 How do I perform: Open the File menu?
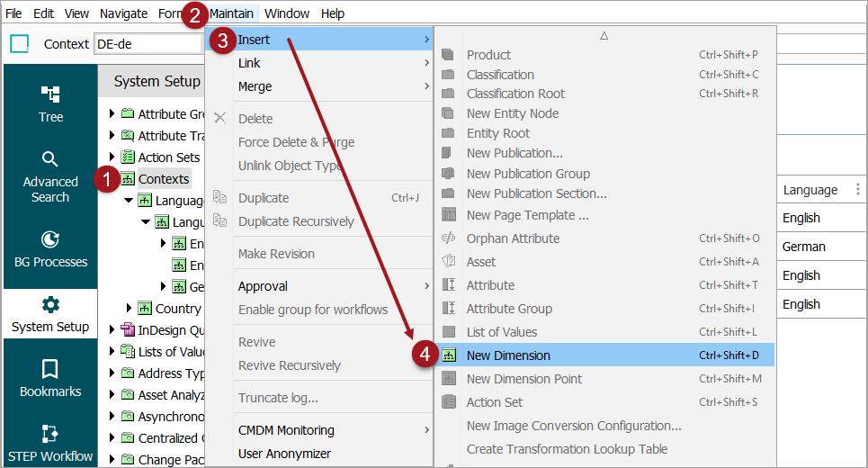[13, 13]
